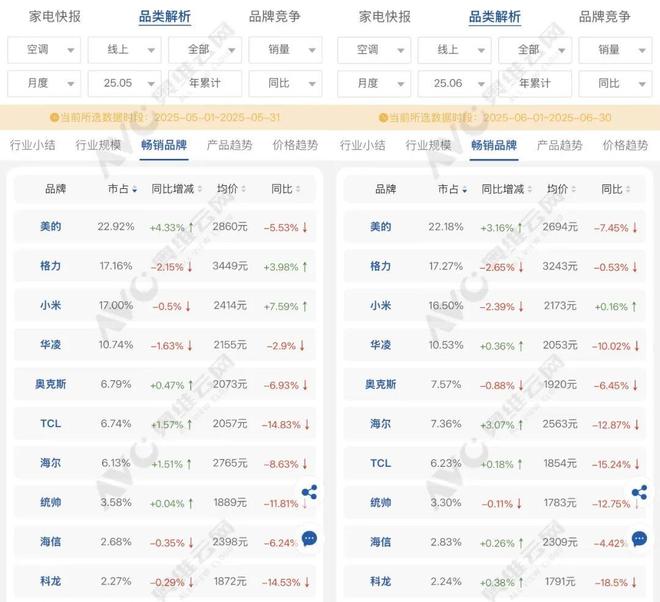This screenshot has width=660, height=602.
Task: Open 产品趋势 sub-tab in right panel
Action: pos(559,145)
